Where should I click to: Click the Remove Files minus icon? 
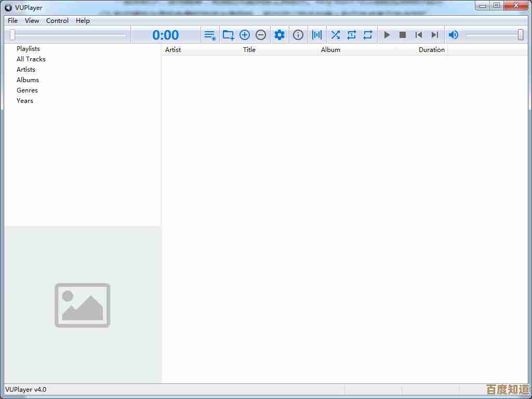[x=261, y=35]
